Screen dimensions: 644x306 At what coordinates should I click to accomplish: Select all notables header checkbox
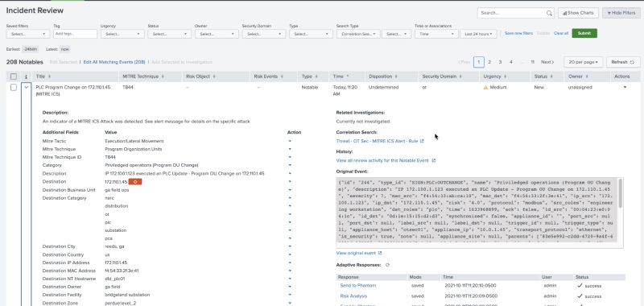(x=14, y=76)
